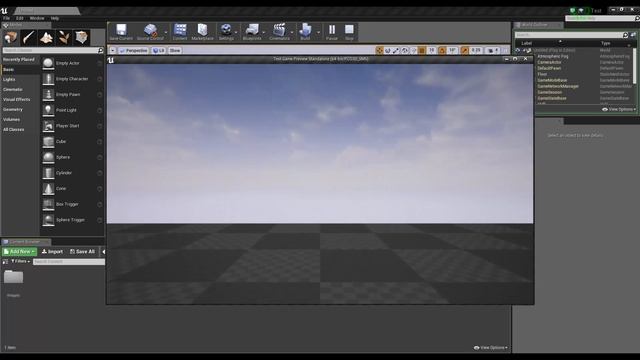Open the Lit view mode dropdown
Viewport: 640px width, 360px height.
point(158,51)
